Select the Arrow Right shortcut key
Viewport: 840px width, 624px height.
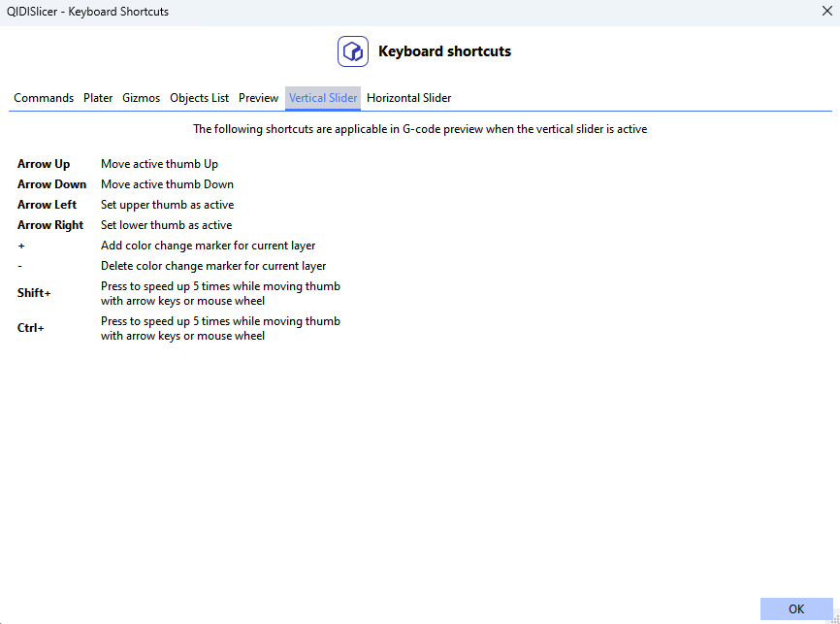[50, 225]
